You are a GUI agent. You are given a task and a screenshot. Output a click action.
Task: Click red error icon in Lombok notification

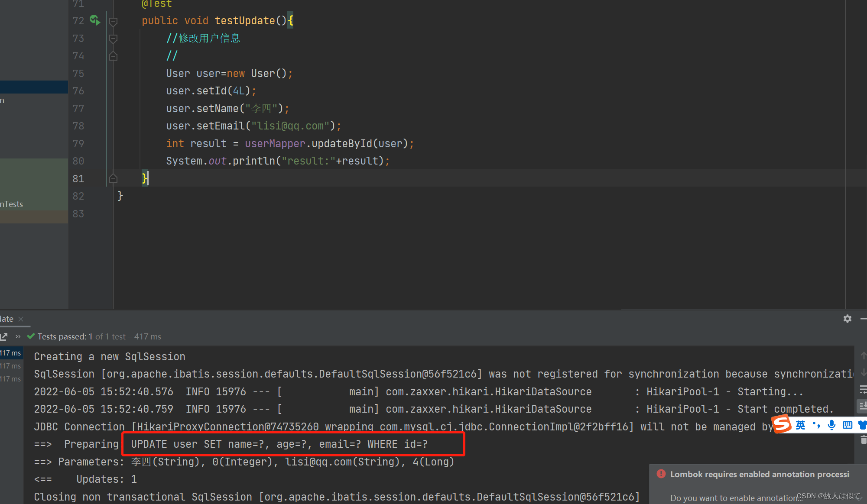coord(661,474)
